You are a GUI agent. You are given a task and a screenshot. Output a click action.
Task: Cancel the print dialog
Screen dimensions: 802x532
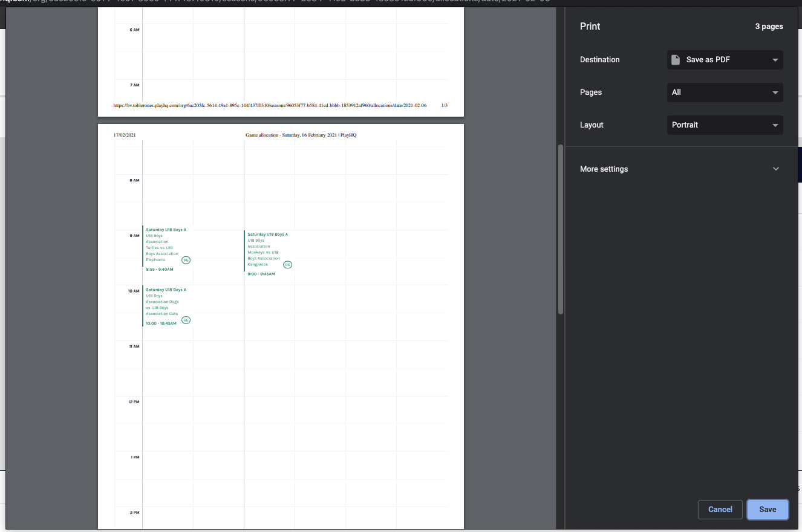pos(720,510)
